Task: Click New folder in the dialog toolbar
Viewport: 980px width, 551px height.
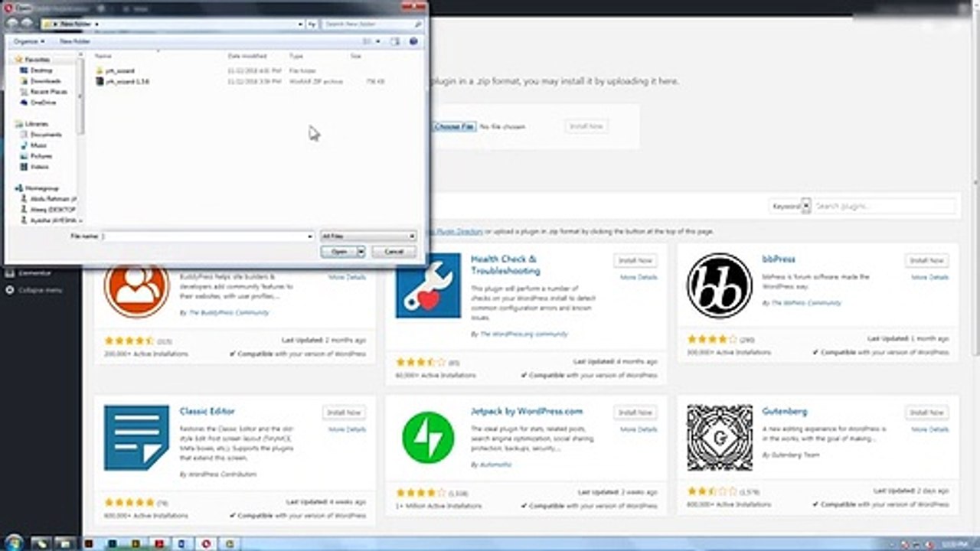Action: 75,41
